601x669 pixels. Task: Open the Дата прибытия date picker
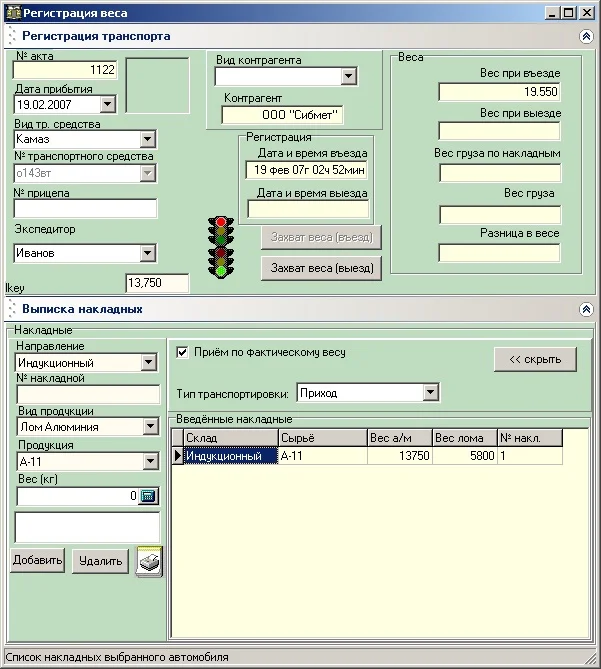tap(108, 103)
